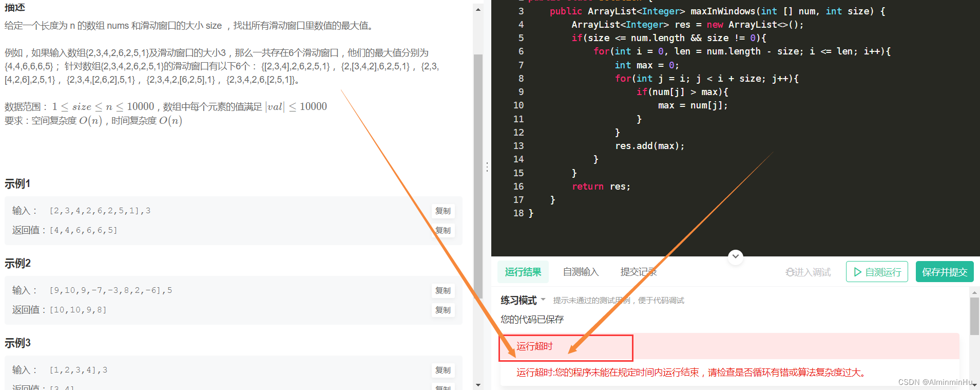The height and width of the screenshot is (390, 980).
Task: Run the code with 自测运行
Action: coord(877,272)
